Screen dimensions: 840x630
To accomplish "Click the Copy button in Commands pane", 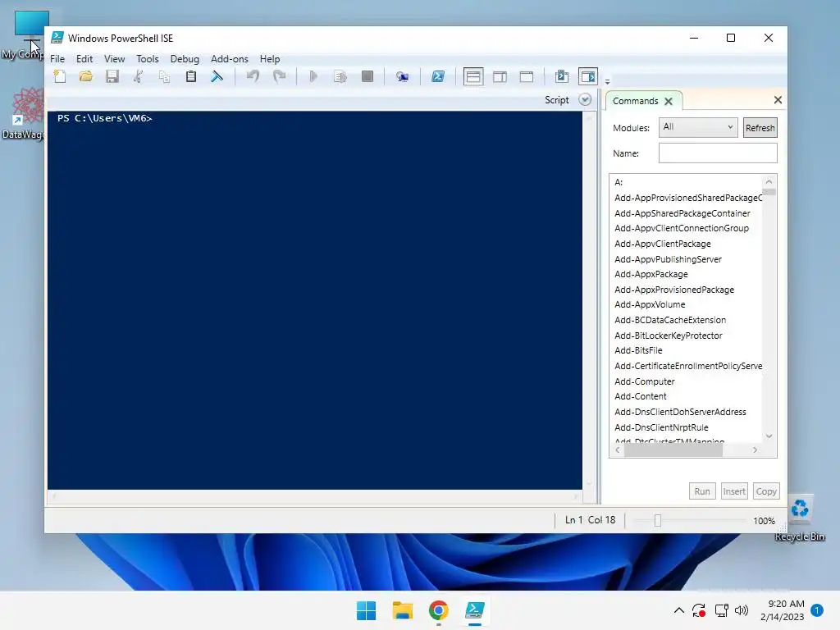I will pyautogui.click(x=766, y=491).
